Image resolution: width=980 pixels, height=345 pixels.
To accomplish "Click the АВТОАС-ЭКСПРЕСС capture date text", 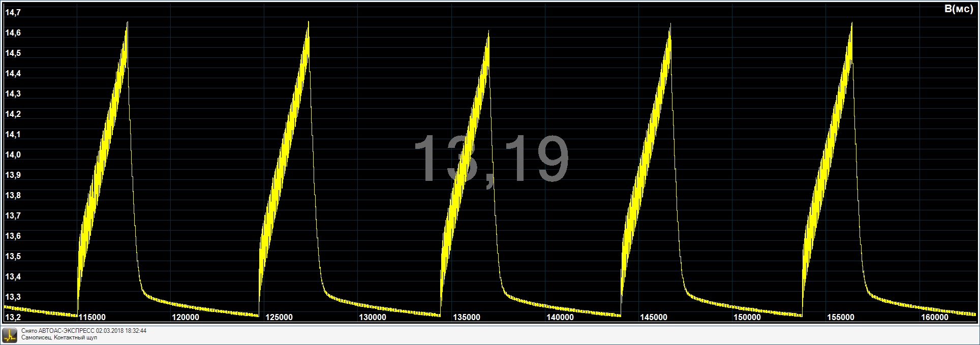I will pos(84,331).
